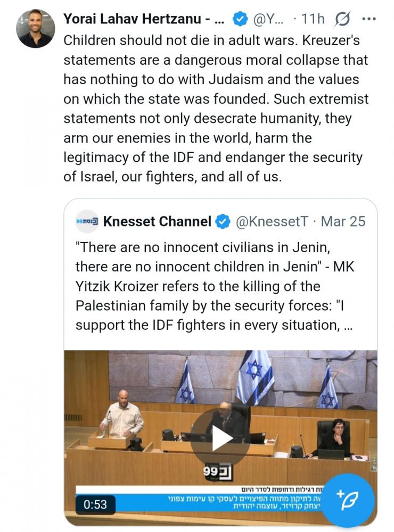Click the speaker at the podium in the video
This screenshot has width=394, height=532.
point(123,415)
